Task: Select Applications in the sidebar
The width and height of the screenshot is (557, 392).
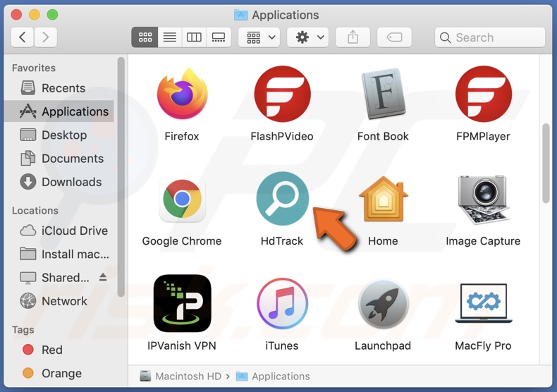Action: click(59, 111)
